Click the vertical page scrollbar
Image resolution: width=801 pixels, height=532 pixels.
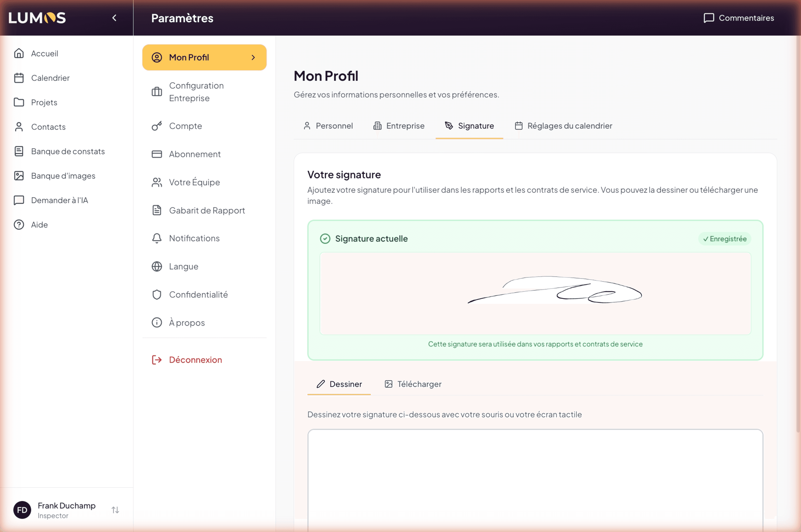(x=798, y=234)
